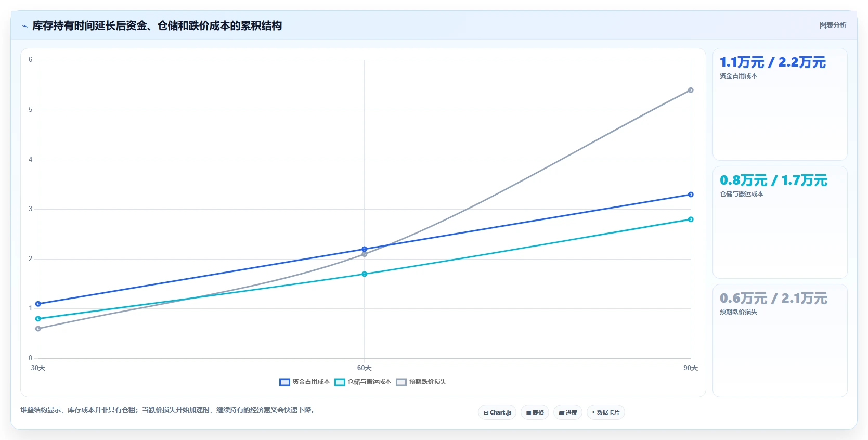
Task: Select 仓储与搬运成本 data point at 90天
Action: coord(691,219)
